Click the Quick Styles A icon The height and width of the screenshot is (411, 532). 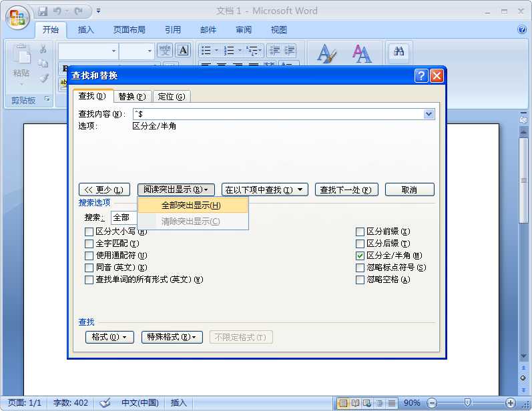coord(326,53)
